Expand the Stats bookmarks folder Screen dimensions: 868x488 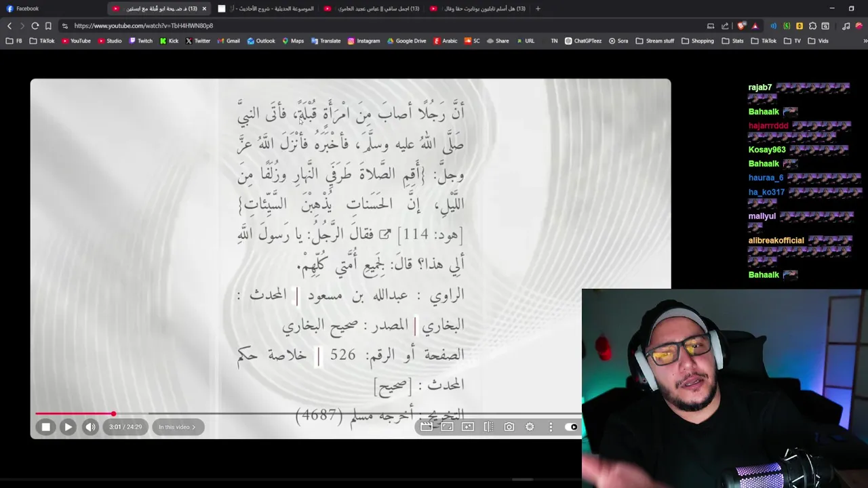(733, 41)
